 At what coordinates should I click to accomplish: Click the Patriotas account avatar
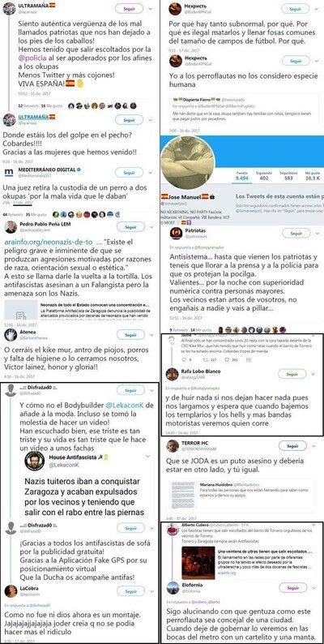[176, 233]
